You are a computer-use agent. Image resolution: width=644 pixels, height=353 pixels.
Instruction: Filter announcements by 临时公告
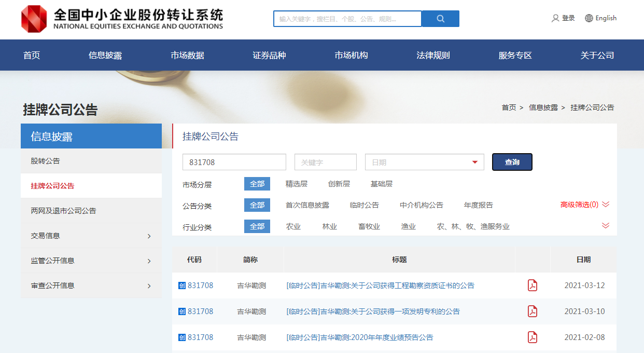tap(365, 205)
